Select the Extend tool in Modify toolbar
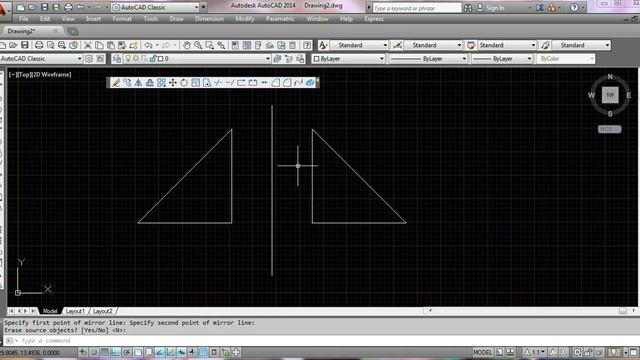Viewport: 640px width, 360px height. [x=230, y=83]
